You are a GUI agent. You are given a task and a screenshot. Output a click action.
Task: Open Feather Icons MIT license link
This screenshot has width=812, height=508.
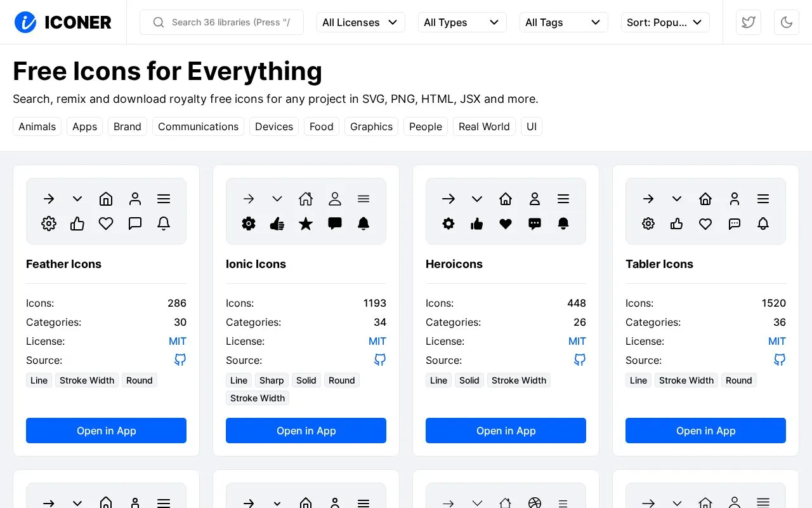point(178,341)
